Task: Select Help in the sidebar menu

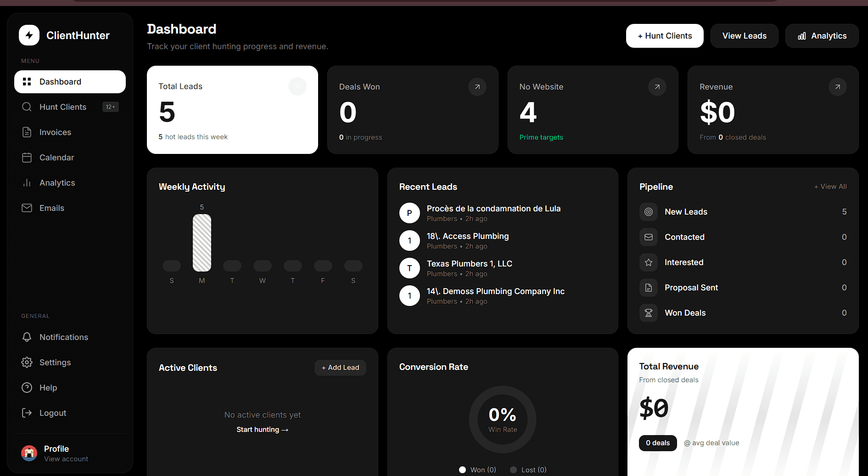Action: pyautogui.click(x=47, y=387)
